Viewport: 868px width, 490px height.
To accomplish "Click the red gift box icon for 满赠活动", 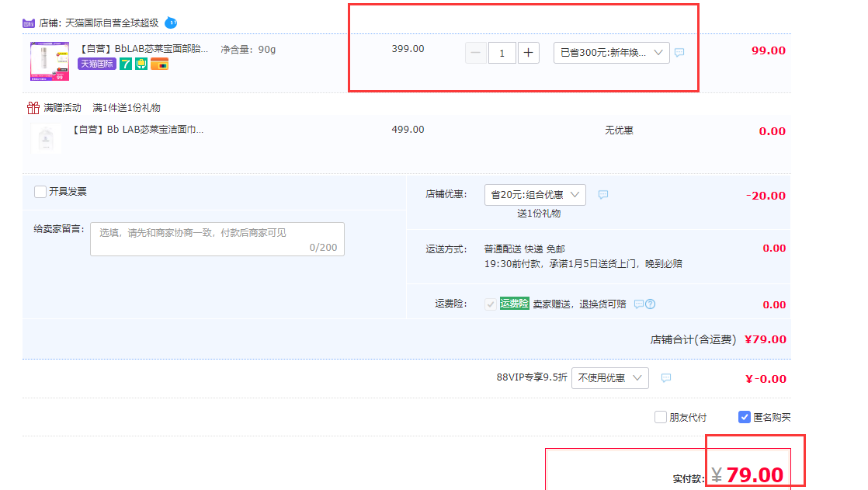I will [x=33, y=108].
